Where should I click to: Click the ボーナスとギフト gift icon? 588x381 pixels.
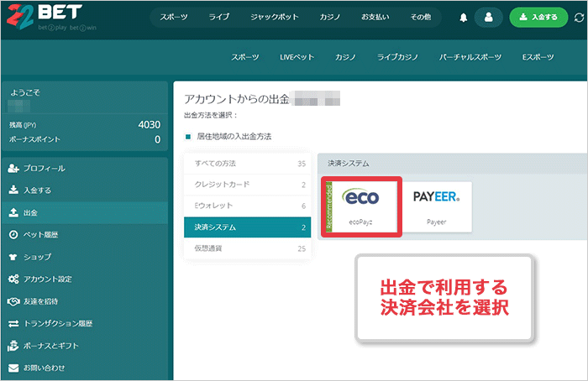13,346
